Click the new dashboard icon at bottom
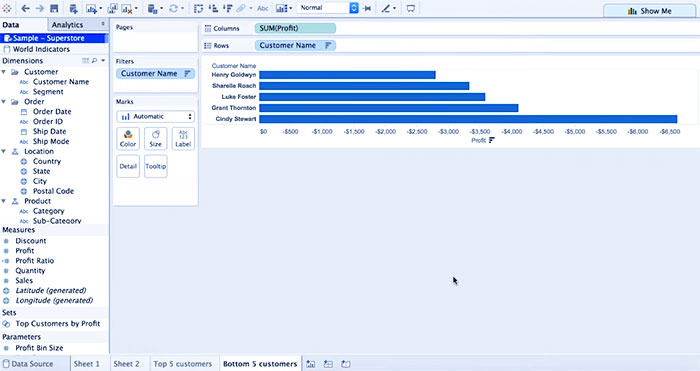The image size is (700, 371). tap(328, 364)
